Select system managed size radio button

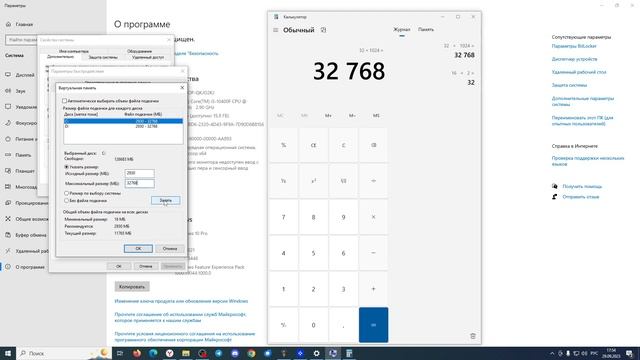click(x=66, y=193)
